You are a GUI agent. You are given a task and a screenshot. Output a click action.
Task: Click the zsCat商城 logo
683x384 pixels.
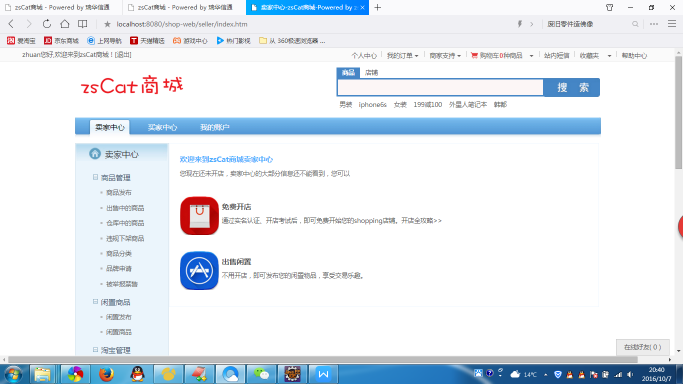[x=132, y=85]
